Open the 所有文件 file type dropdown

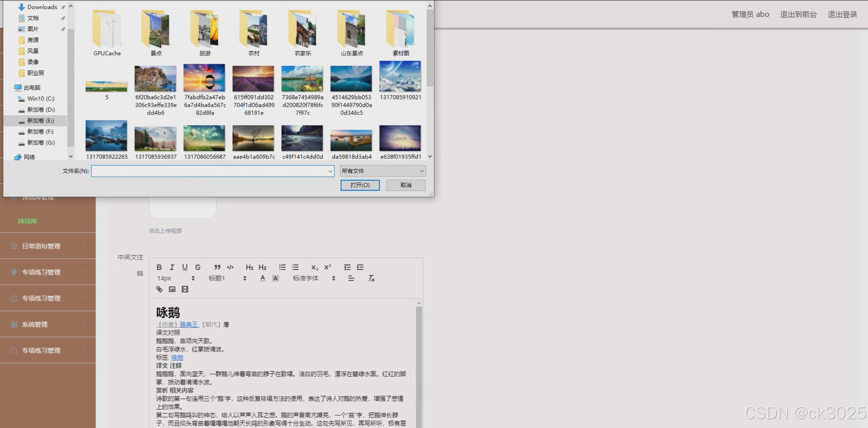[383, 171]
